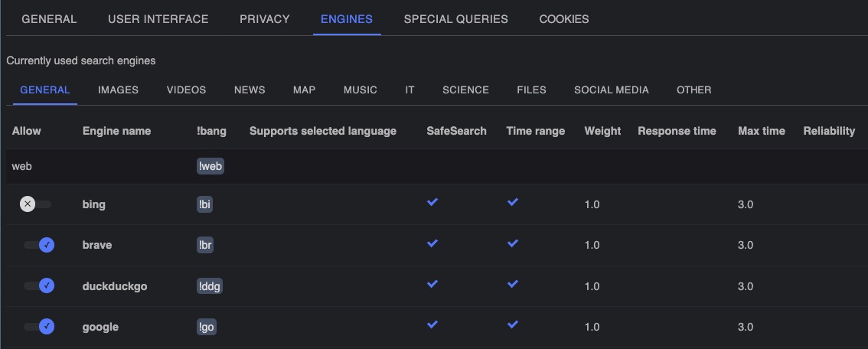
Task: Click the brave engine name
Action: [97, 245]
